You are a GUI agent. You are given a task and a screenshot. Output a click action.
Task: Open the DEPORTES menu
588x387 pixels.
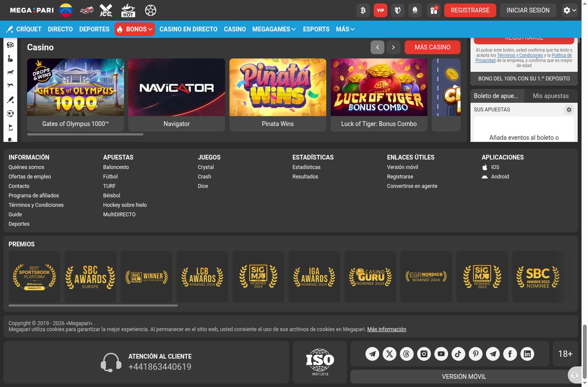(x=94, y=29)
